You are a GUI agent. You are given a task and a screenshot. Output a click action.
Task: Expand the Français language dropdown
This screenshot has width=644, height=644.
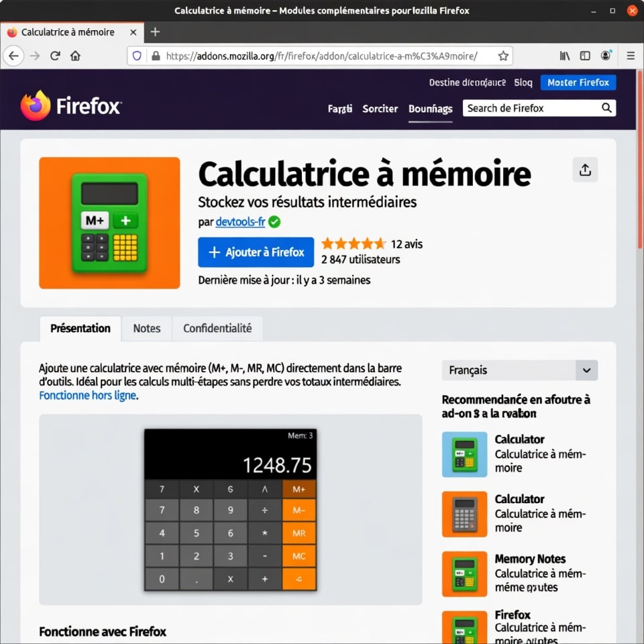coord(519,370)
